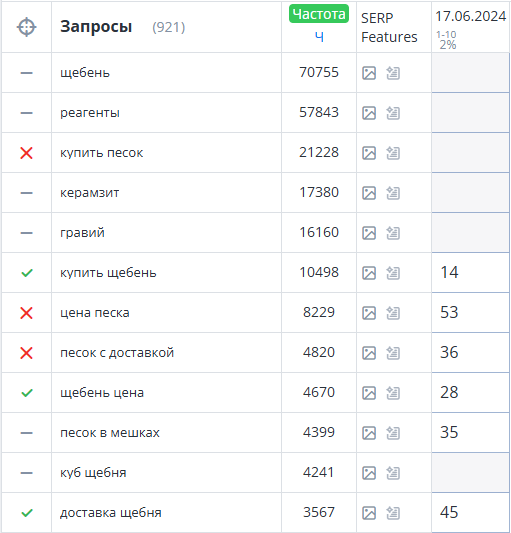Select the query цена песка
511x533 pixels.
pyautogui.click(x=95, y=313)
